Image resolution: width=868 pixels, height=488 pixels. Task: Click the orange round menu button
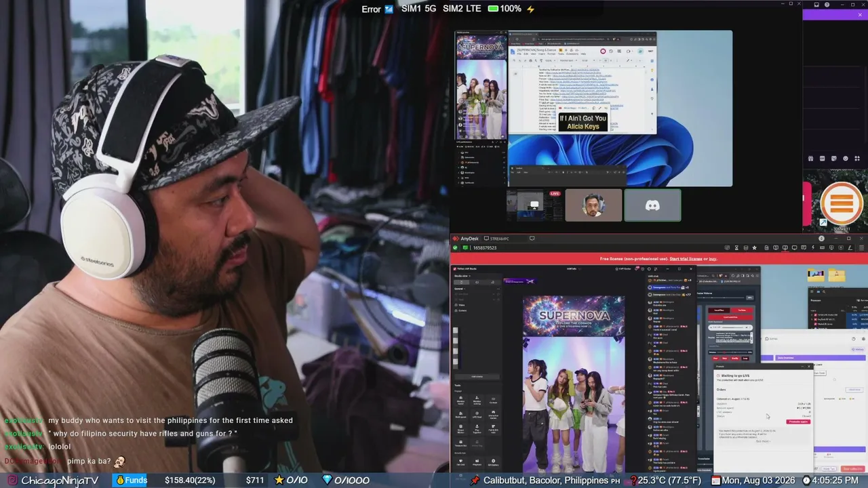coord(841,203)
